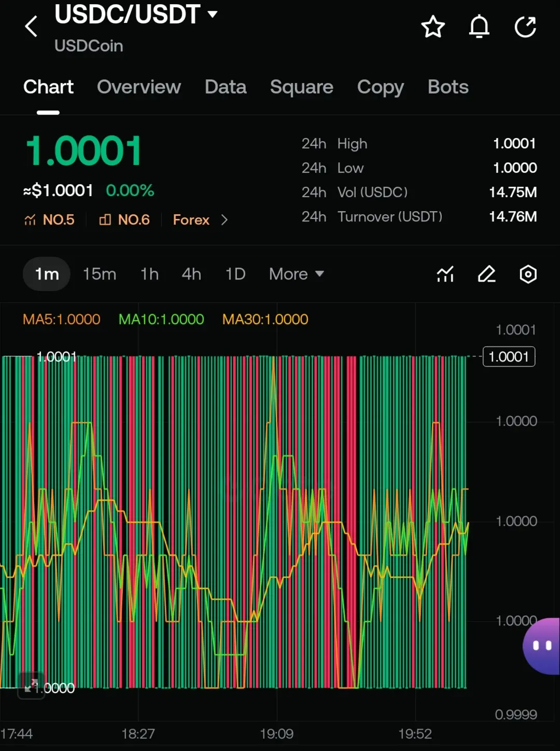
Task: Go to the Bots tab
Action: click(448, 87)
